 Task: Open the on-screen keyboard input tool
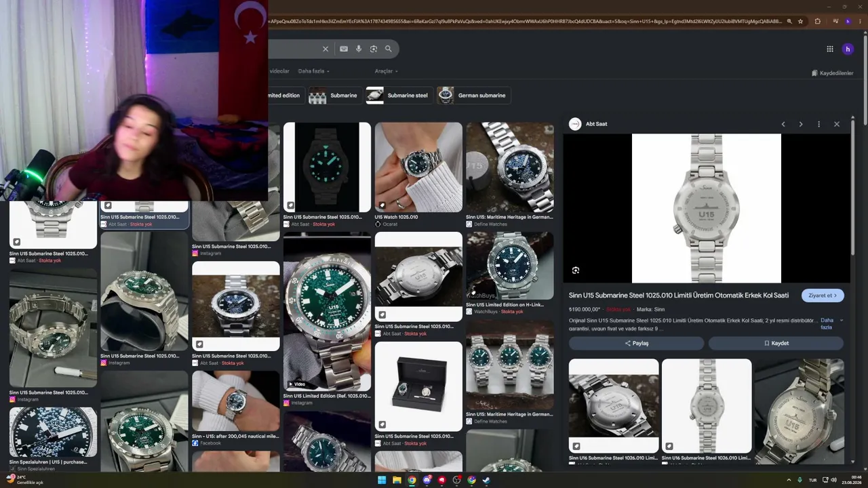(344, 49)
